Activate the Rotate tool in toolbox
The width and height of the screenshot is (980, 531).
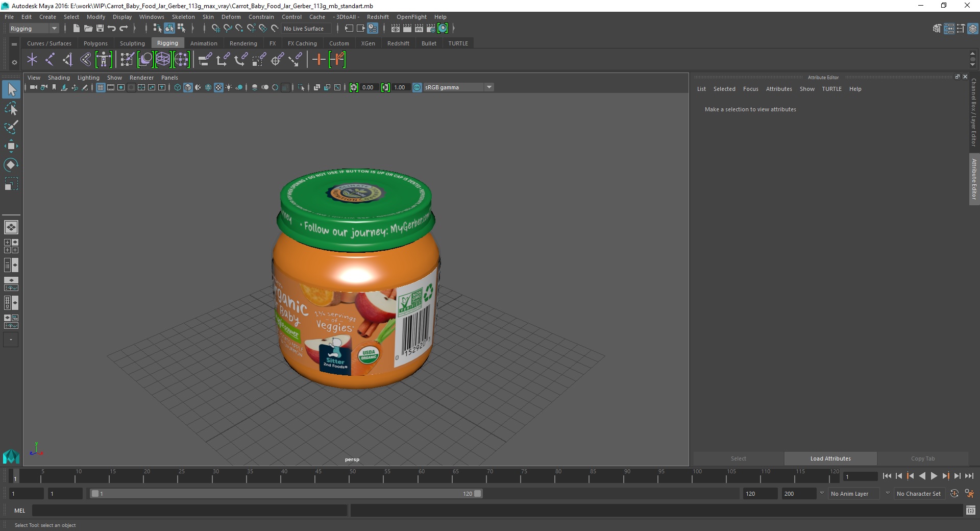pos(11,165)
